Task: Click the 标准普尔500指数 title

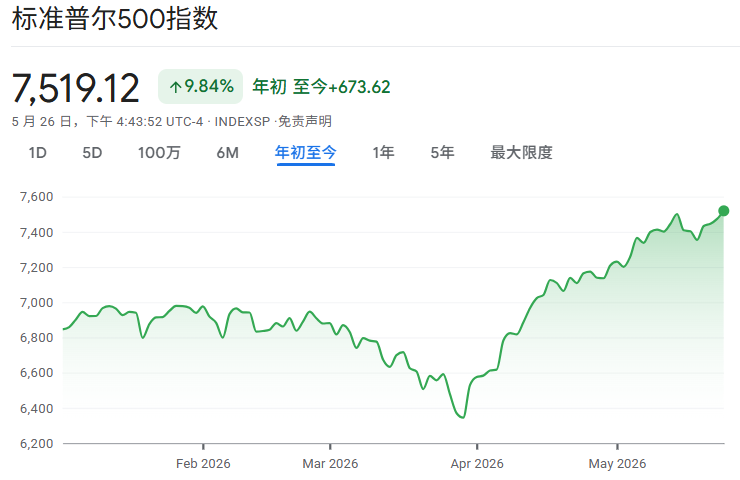Action: click(115, 19)
